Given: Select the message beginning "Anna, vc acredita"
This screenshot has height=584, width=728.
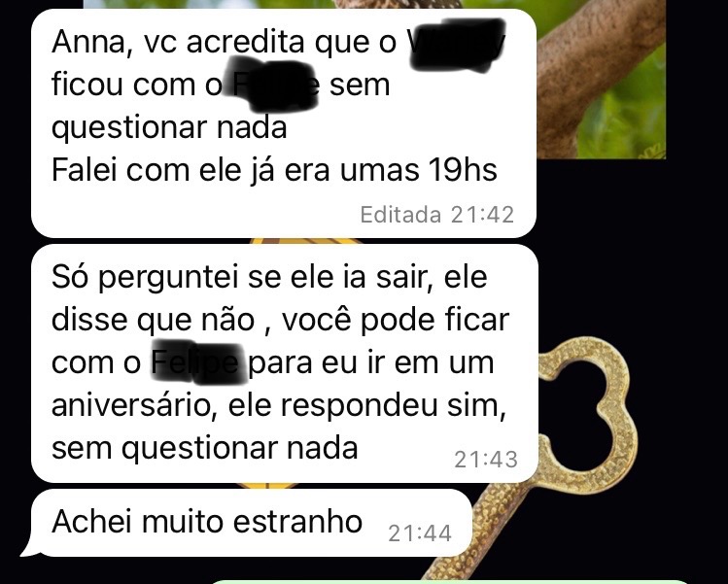Looking at the screenshot, I should [x=284, y=123].
